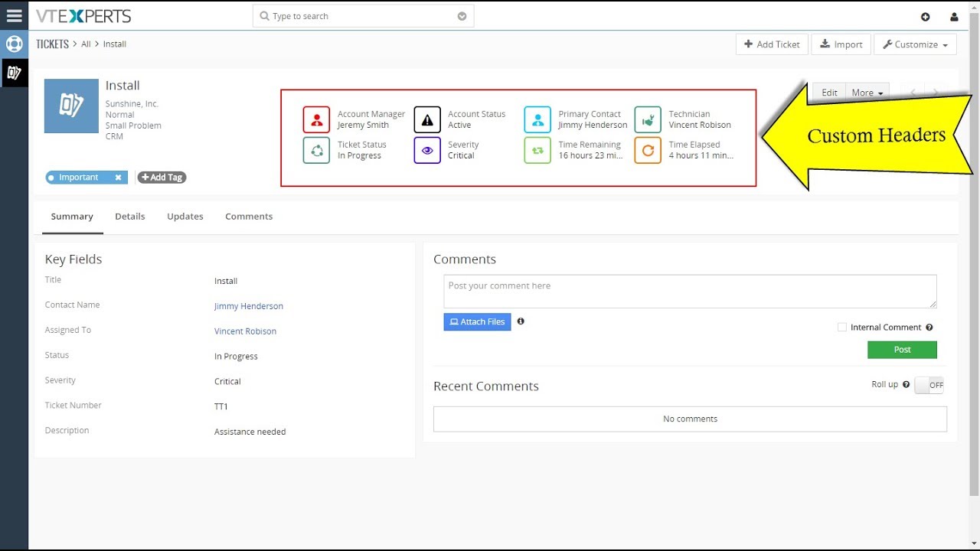
Task: Switch to the Comments tab
Action: click(249, 217)
